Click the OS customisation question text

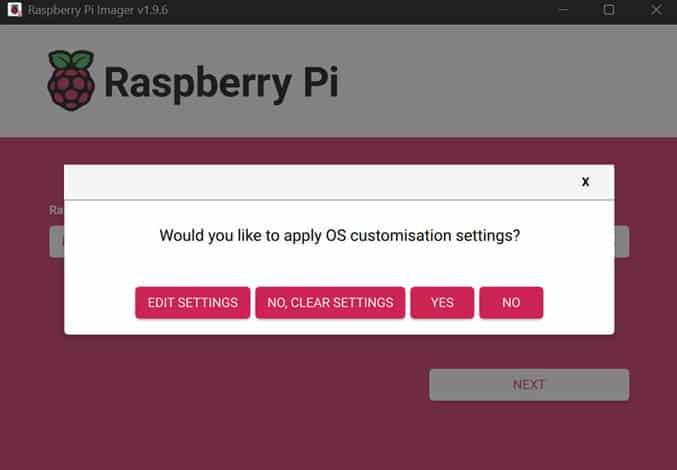coord(339,237)
